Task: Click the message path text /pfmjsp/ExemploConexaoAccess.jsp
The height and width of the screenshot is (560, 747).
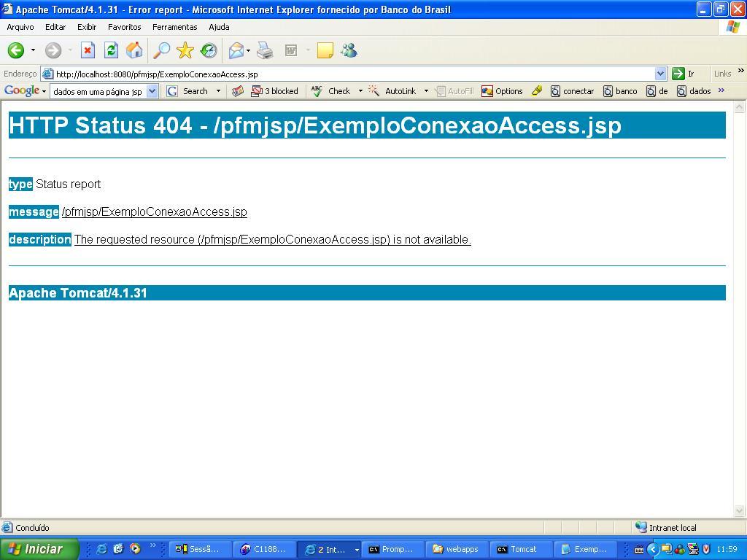Action: (x=155, y=212)
